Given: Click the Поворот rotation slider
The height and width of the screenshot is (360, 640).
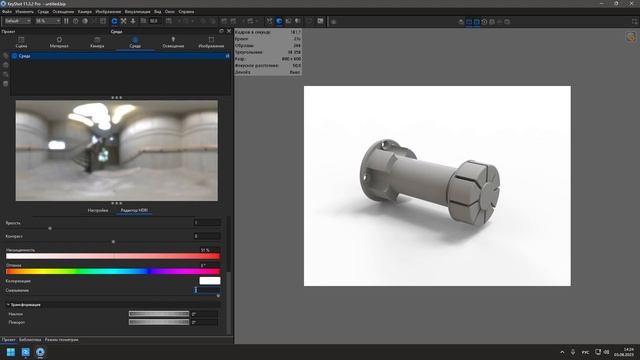Looking at the screenshot, I should pos(159,322).
